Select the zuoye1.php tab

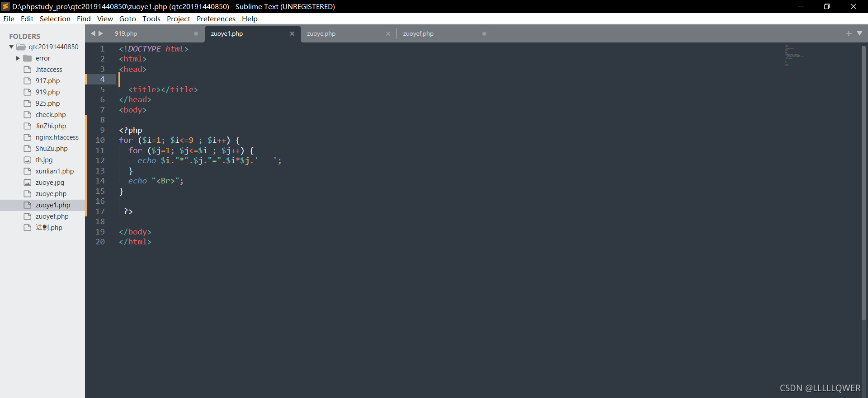(x=227, y=33)
